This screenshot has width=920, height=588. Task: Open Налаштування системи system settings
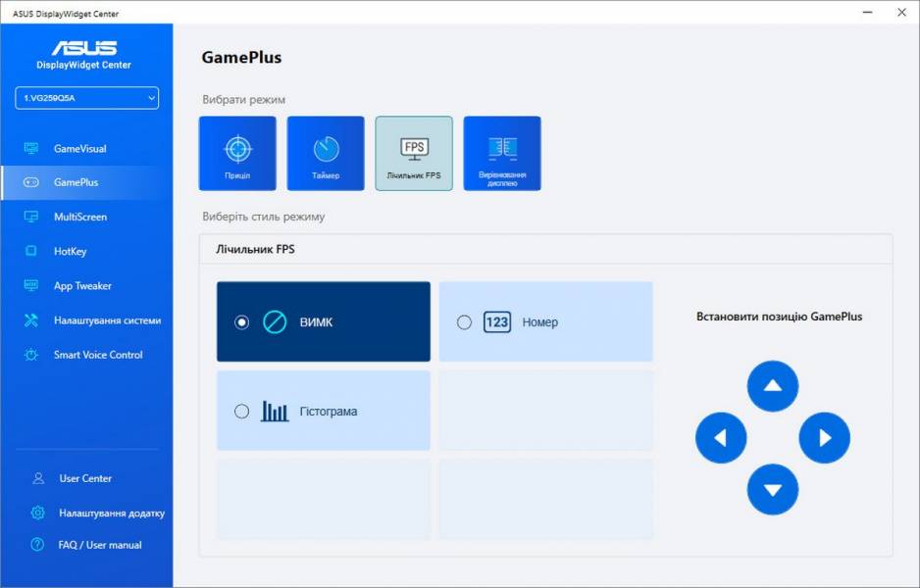[x=106, y=320]
